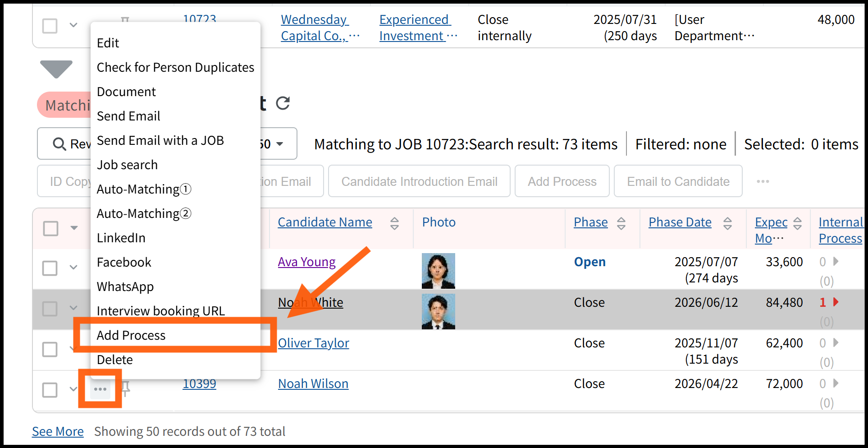
Task: Click the refresh icon beside the list title
Action: click(283, 103)
